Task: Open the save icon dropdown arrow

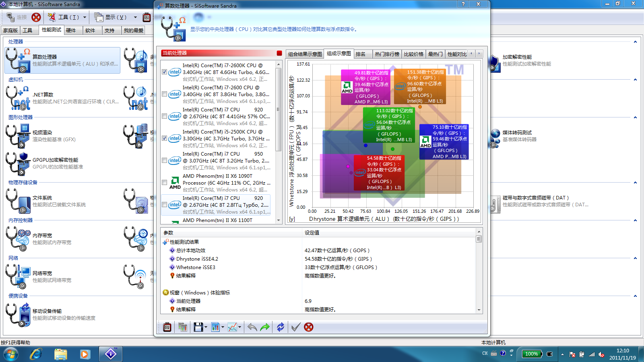Action: click(x=206, y=327)
